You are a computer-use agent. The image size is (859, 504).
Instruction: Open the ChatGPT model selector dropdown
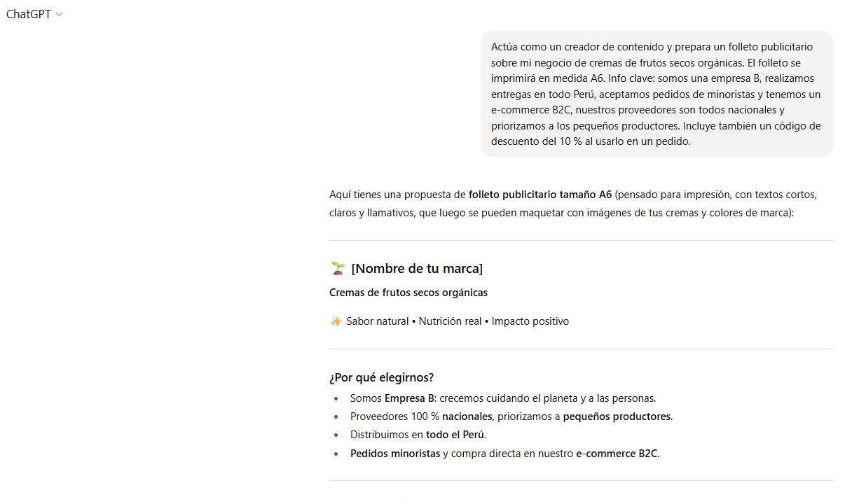[x=34, y=14]
